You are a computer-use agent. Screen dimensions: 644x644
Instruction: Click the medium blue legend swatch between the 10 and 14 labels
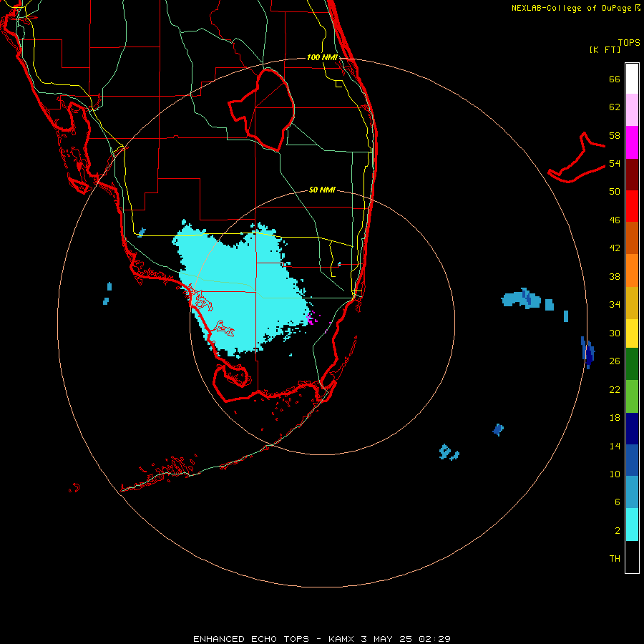point(632,460)
